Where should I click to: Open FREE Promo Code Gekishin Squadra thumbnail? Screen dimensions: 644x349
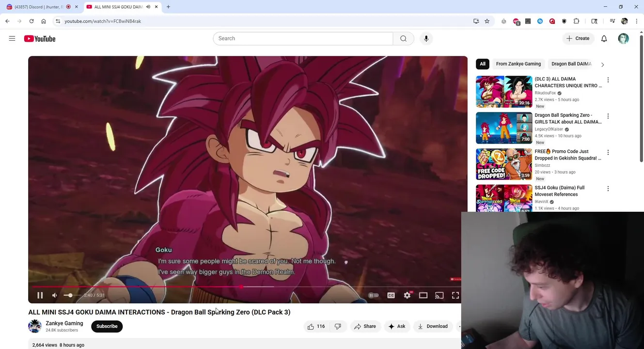tap(503, 164)
